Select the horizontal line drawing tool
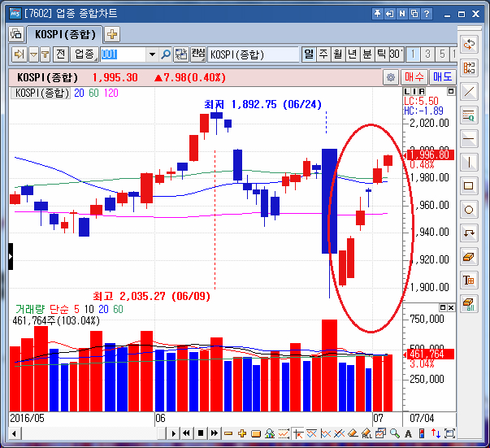The height and width of the screenshot is (448, 490). coord(469,138)
